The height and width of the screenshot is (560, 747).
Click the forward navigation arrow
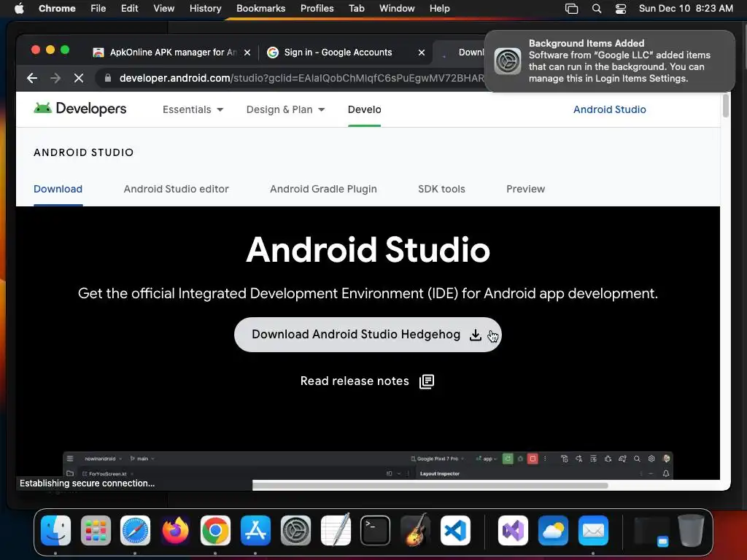pos(55,78)
